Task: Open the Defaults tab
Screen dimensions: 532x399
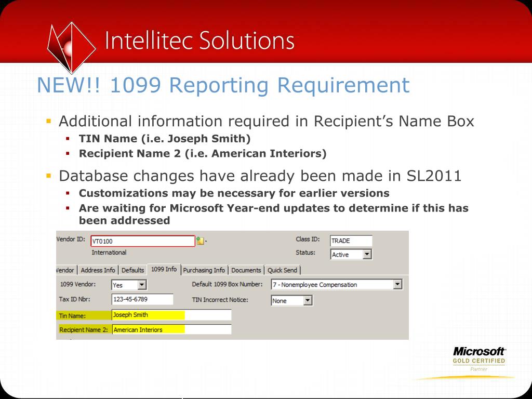Action: click(132, 270)
